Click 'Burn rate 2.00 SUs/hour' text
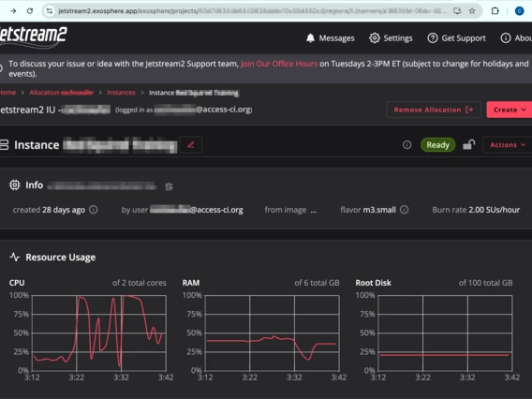The image size is (532, 399). (x=476, y=210)
